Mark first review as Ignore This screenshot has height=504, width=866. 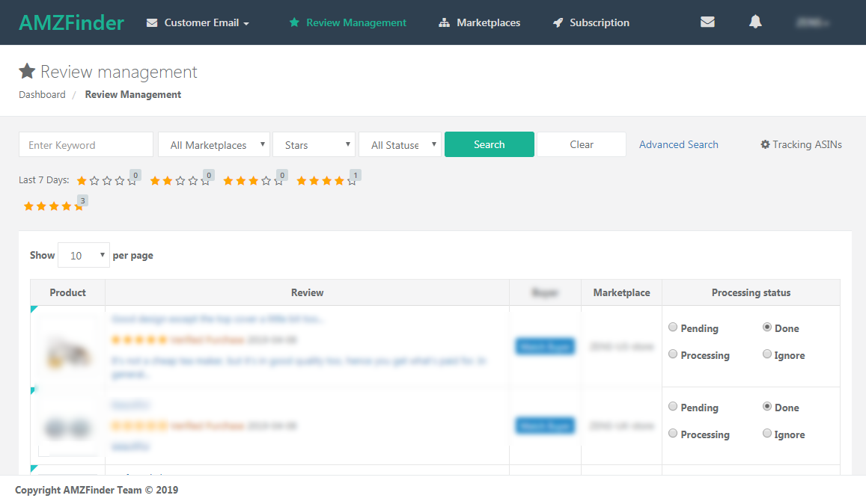(767, 354)
